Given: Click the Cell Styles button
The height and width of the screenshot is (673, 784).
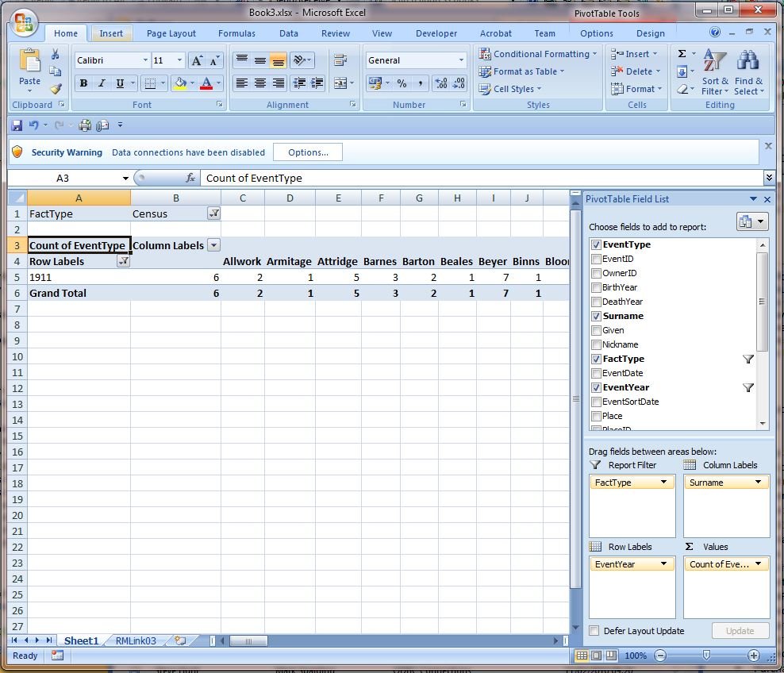Looking at the screenshot, I should click(x=510, y=89).
